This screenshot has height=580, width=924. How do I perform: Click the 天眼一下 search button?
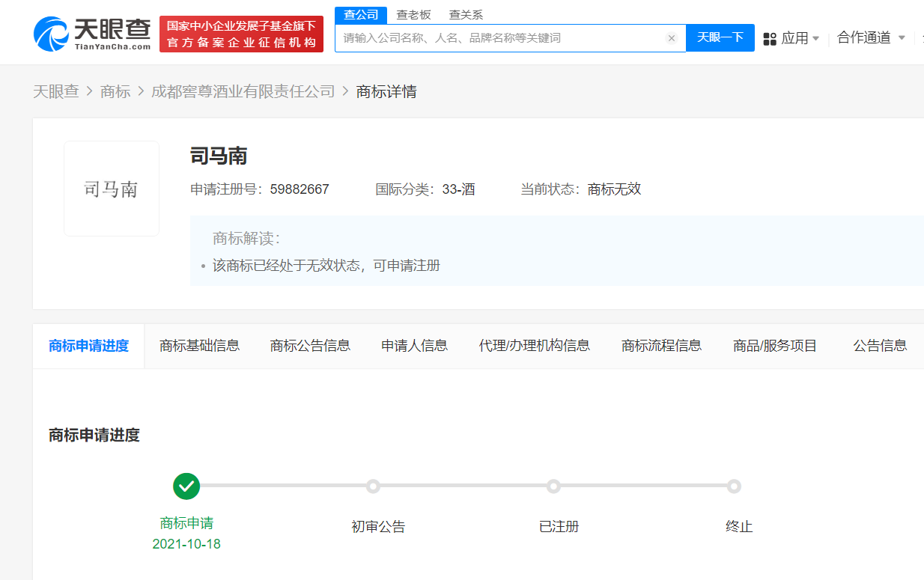[x=720, y=37]
